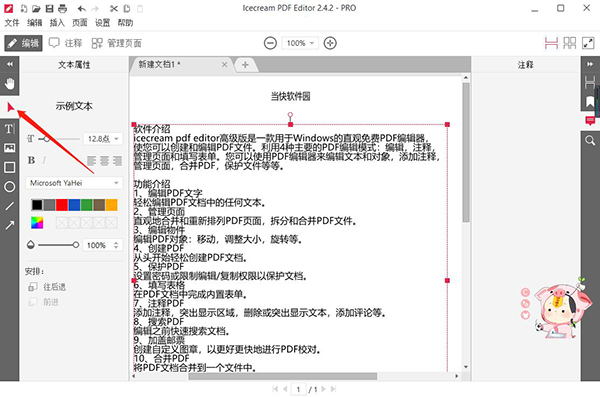Collapse the left tool panel
The image size is (600, 397).
click(x=10, y=64)
